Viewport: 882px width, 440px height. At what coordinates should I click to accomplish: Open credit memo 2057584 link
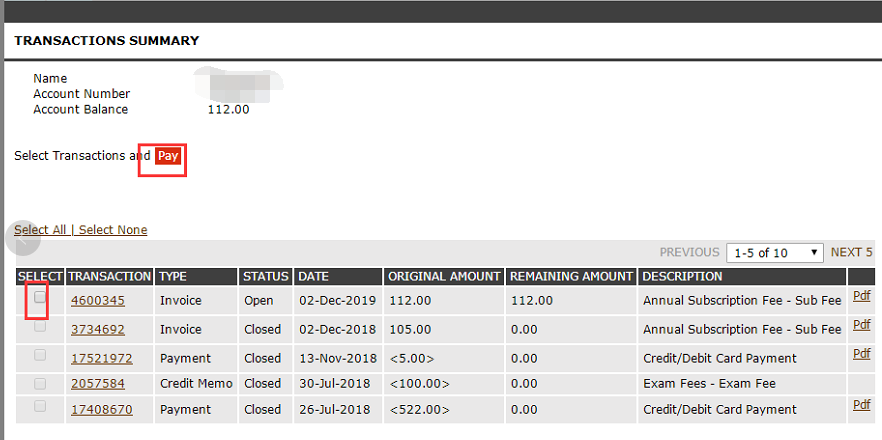(x=98, y=384)
